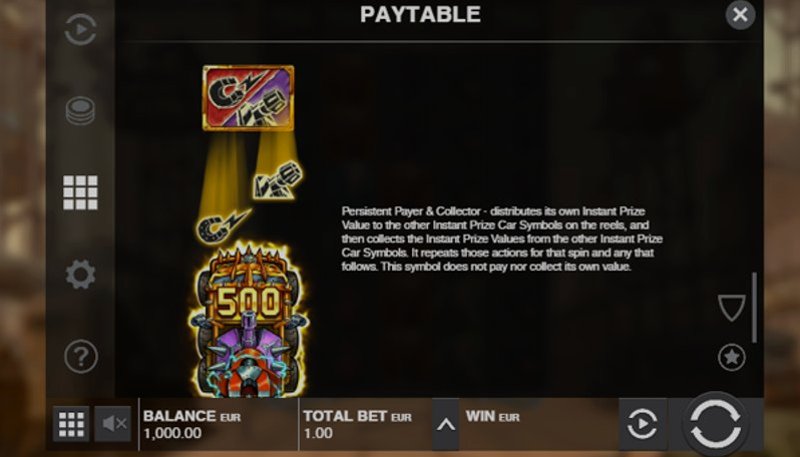Viewport: 800px width, 457px height.
Task: Click the PAYTABLE title heading
Action: coord(420,14)
